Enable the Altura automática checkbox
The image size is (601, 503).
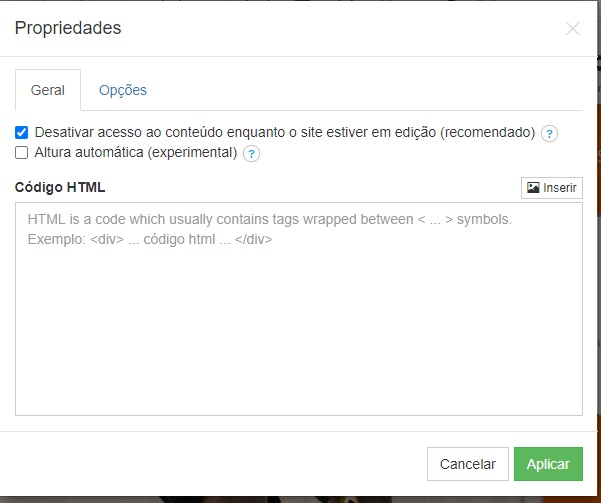(21, 153)
